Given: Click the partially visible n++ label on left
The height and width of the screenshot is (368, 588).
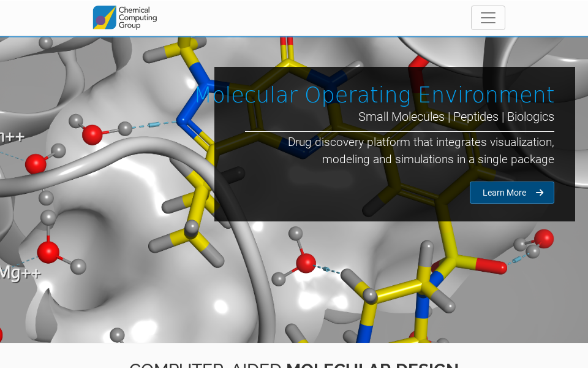Looking at the screenshot, I should click(x=12, y=136).
